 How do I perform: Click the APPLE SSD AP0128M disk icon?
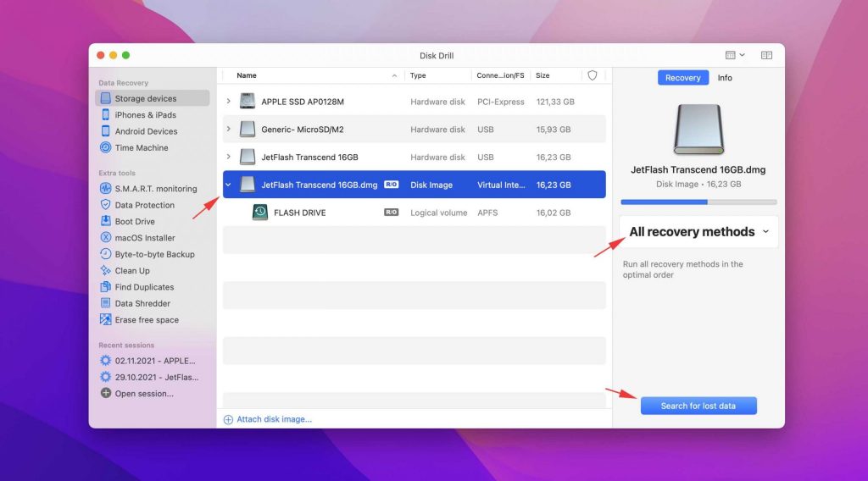pos(248,101)
